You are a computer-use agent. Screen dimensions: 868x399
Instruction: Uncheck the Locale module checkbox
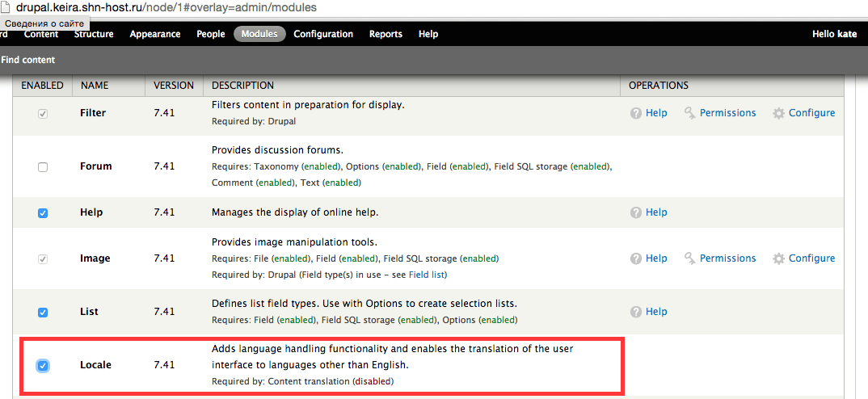click(43, 366)
